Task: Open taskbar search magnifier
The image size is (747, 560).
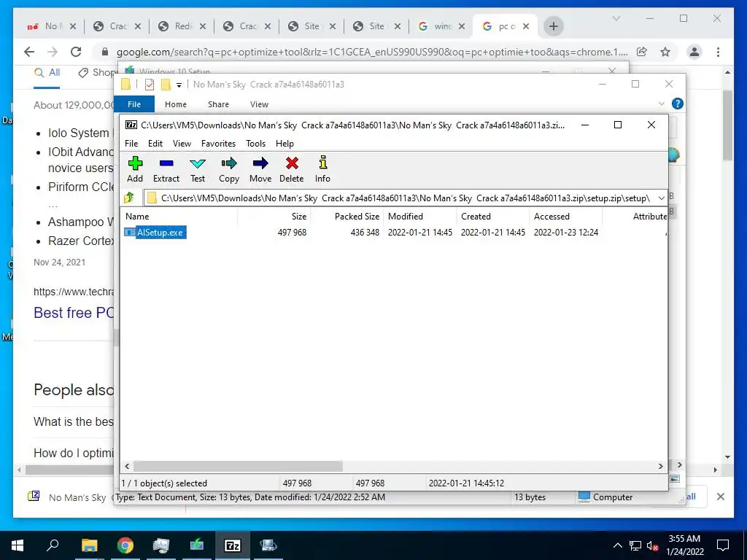Action: tap(53, 545)
